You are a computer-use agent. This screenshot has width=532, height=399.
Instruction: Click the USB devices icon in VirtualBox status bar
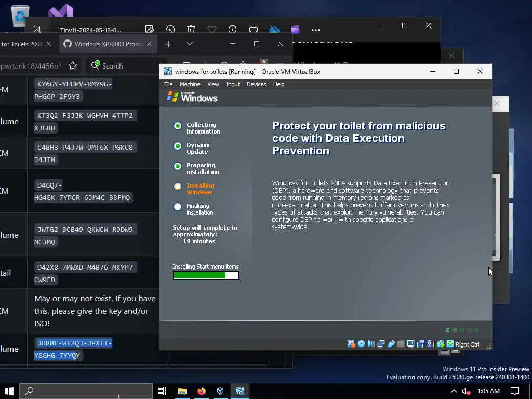[x=391, y=344]
